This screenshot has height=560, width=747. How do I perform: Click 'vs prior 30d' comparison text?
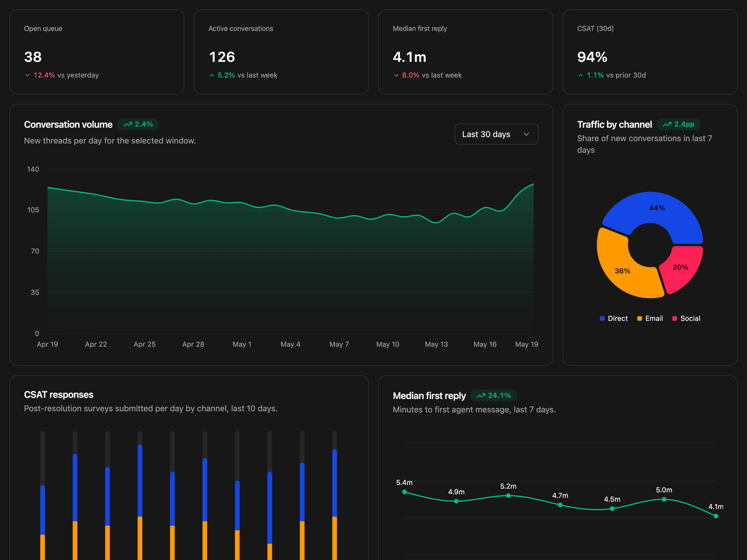tap(626, 75)
